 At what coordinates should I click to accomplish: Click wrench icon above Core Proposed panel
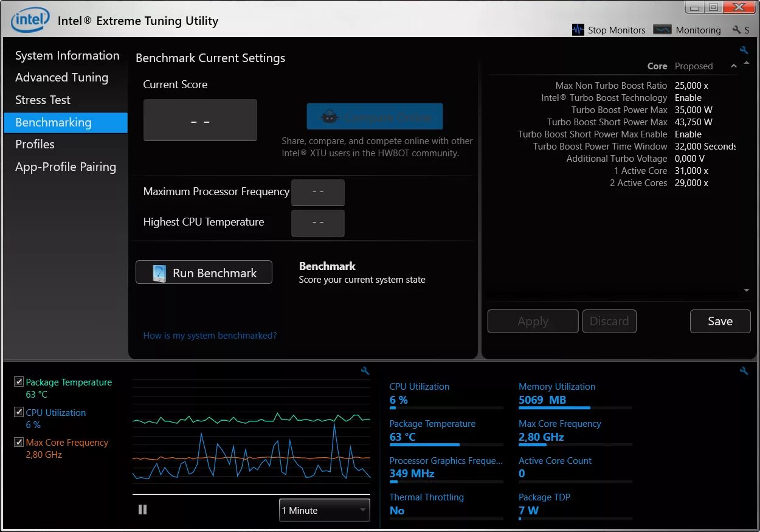pos(744,50)
